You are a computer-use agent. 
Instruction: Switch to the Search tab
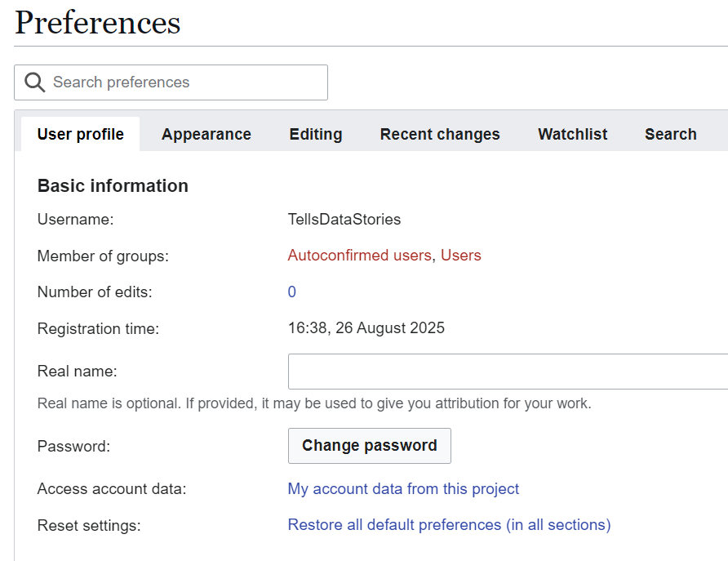click(x=670, y=135)
